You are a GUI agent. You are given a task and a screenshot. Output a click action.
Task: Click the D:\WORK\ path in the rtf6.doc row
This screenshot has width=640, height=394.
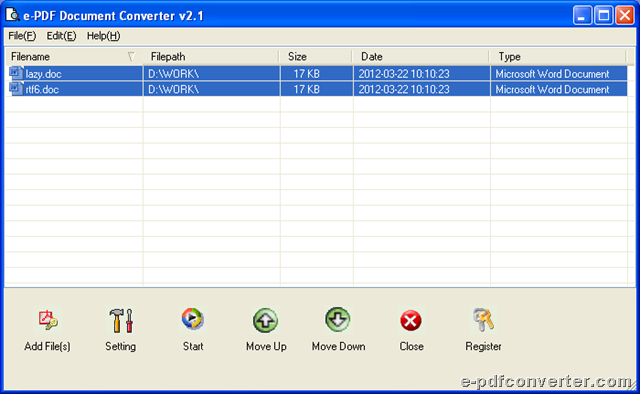tap(173, 89)
